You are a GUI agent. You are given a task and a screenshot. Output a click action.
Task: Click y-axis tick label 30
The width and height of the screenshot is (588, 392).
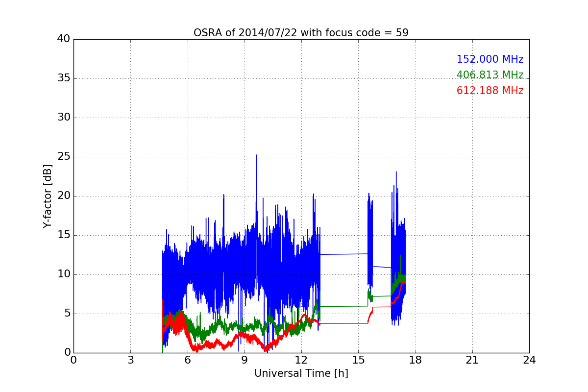pos(64,118)
